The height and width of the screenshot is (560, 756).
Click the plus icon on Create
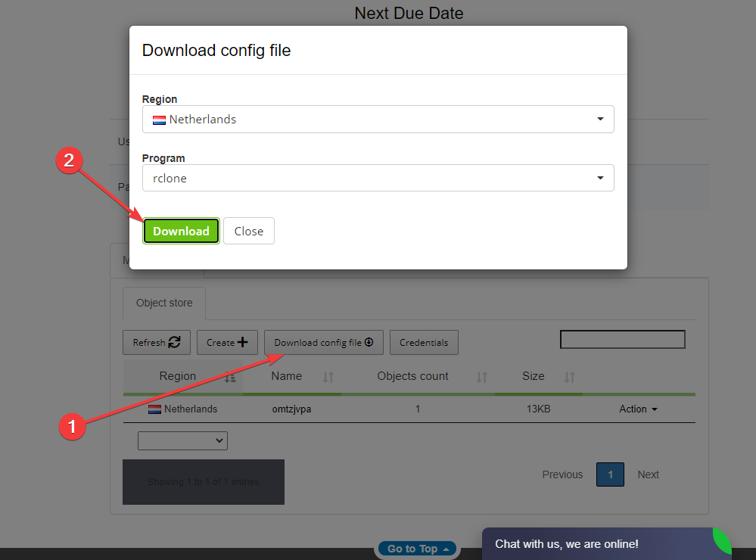242,342
